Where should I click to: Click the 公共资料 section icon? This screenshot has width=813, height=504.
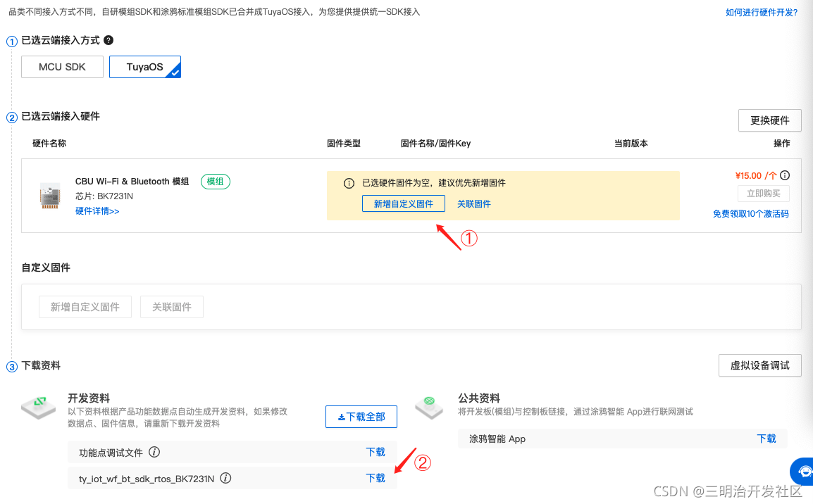tap(429, 407)
